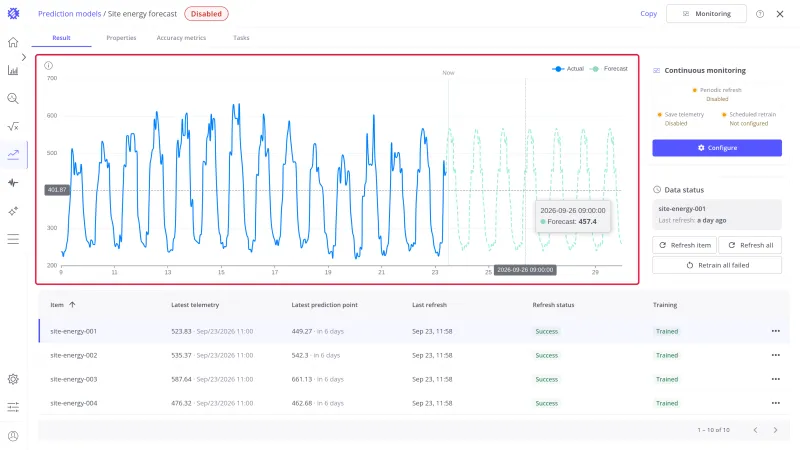Click the Last refresh column header
This screenshot has height=450, width=800.
coord(429,305)
